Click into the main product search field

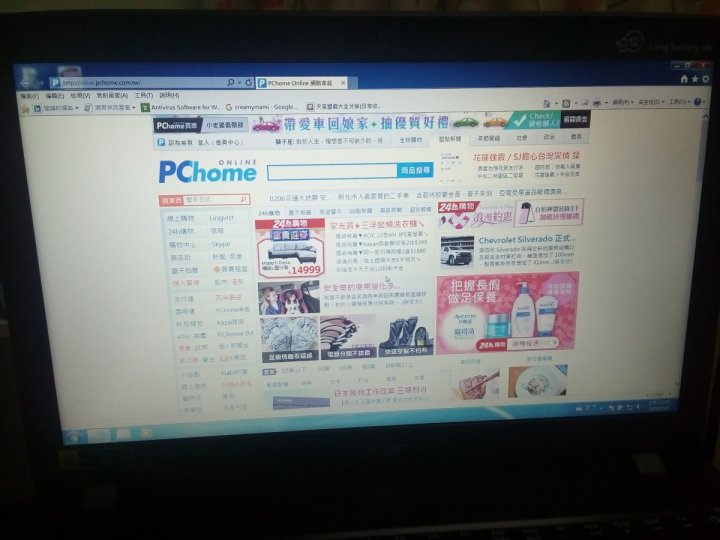click(x=332, y=171)
